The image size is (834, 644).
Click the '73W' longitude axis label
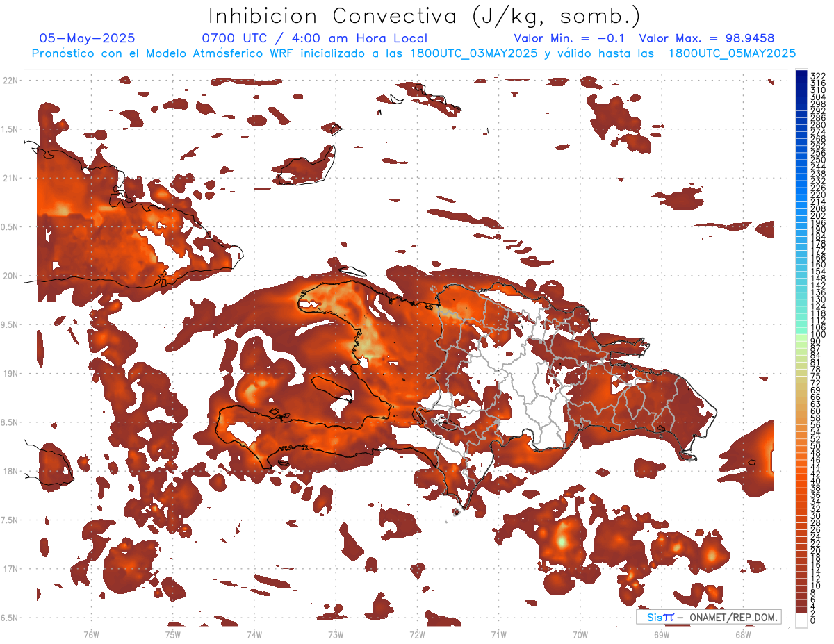coord(336,634)
